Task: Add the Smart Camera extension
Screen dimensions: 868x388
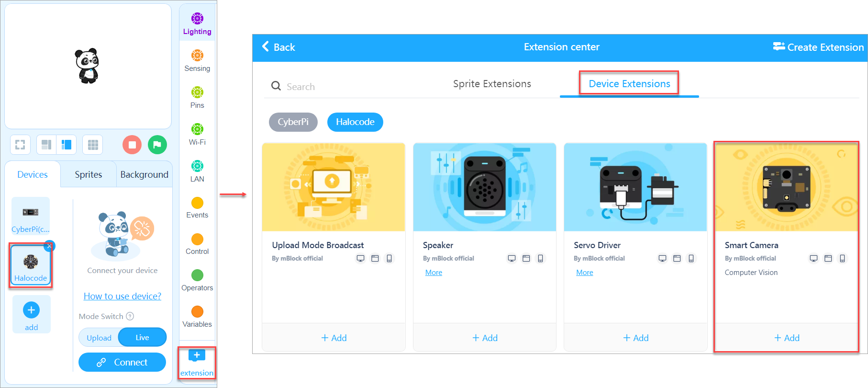Action: pos(787,338)
